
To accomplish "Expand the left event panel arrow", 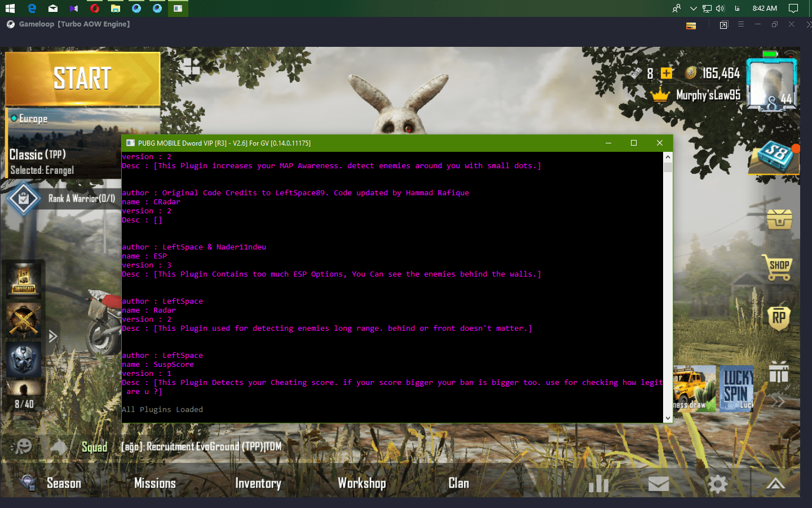I will [53, 336].
